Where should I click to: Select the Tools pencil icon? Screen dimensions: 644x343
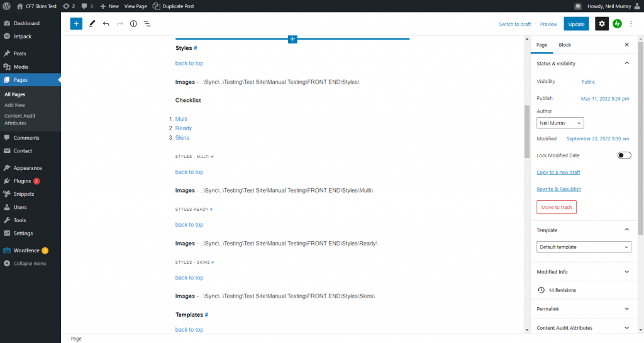pyautogui.click(x=92, y=24)
